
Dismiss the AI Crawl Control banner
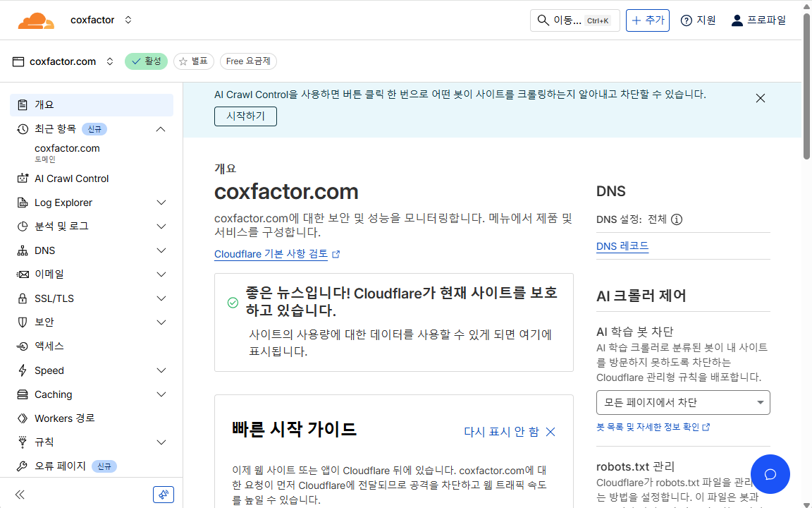click(x=761, y=98)
